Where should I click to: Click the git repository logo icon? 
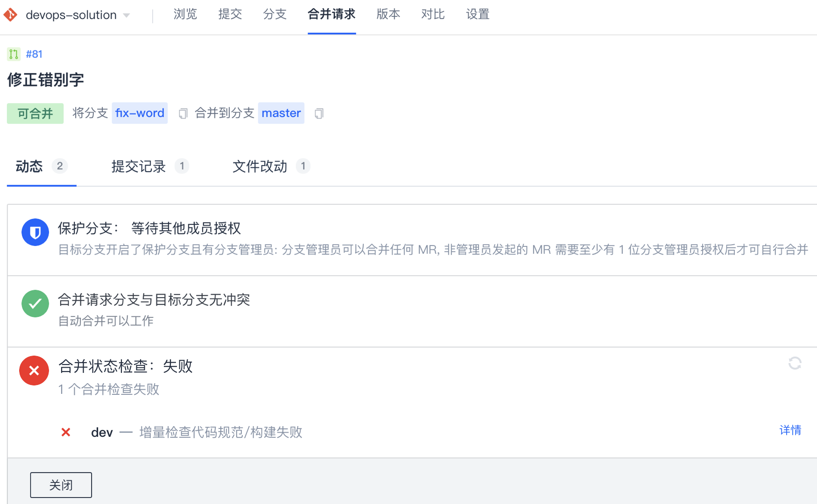[x=10, y=14]
